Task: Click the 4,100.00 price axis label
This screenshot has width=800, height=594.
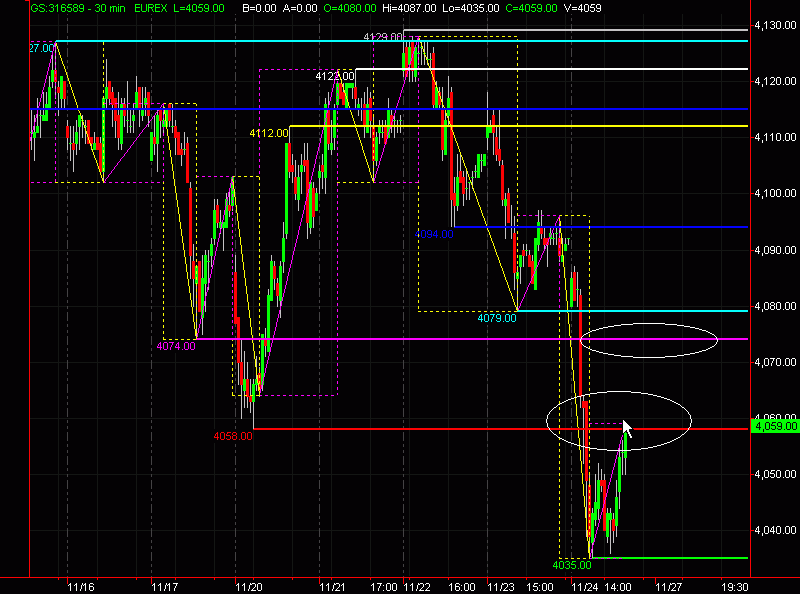Action: coord(775,193)
